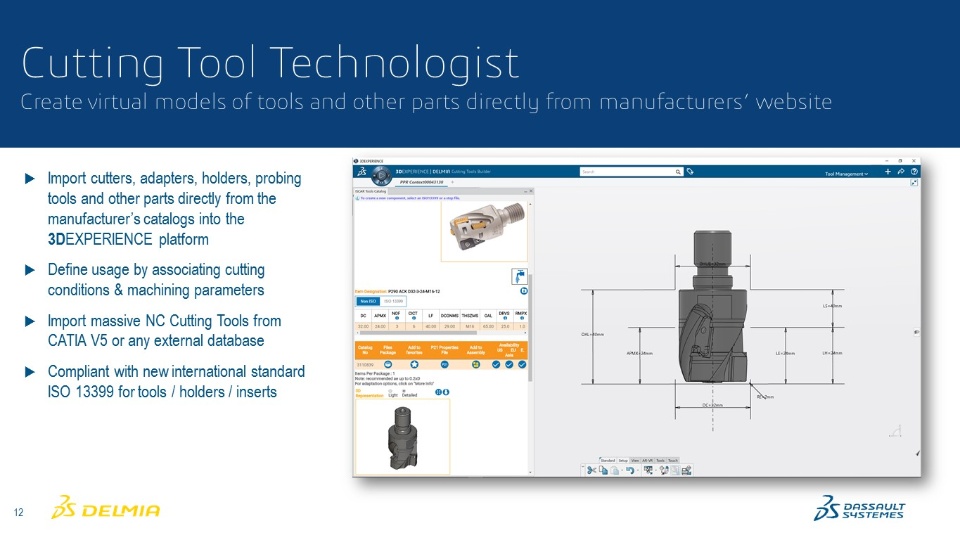Image resolution: width=960 pixels, height=540 pixels.
Task: Click the LF value 40.00 cell
Action: (430, 326)
